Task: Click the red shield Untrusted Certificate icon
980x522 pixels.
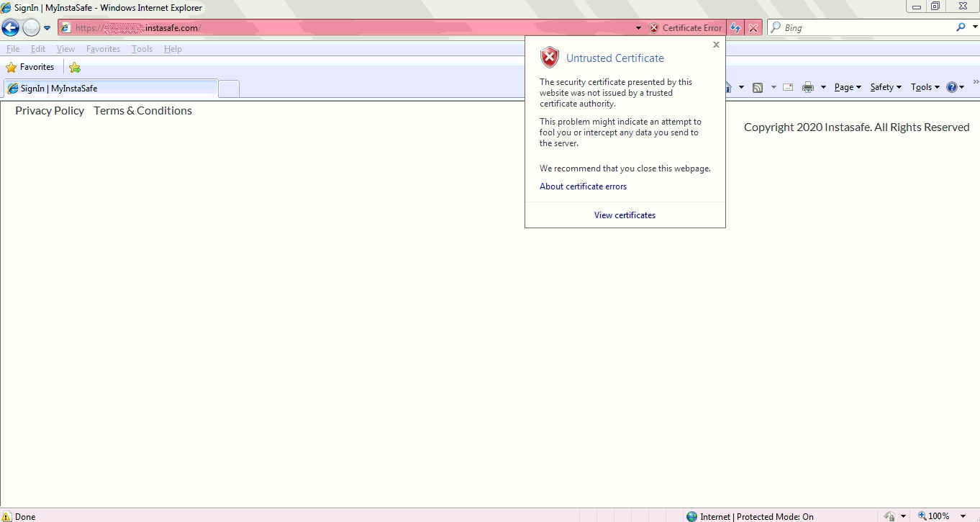Action: 550,58
